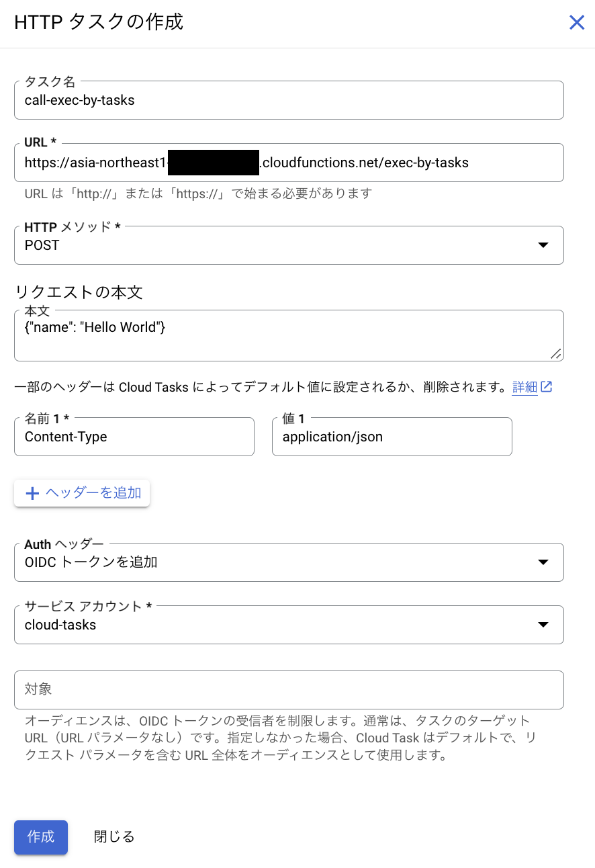Click 閉じる to dismiss the dialog
Image resolution: width=595 pixels, height=868 pixels.
pos(113,837)
